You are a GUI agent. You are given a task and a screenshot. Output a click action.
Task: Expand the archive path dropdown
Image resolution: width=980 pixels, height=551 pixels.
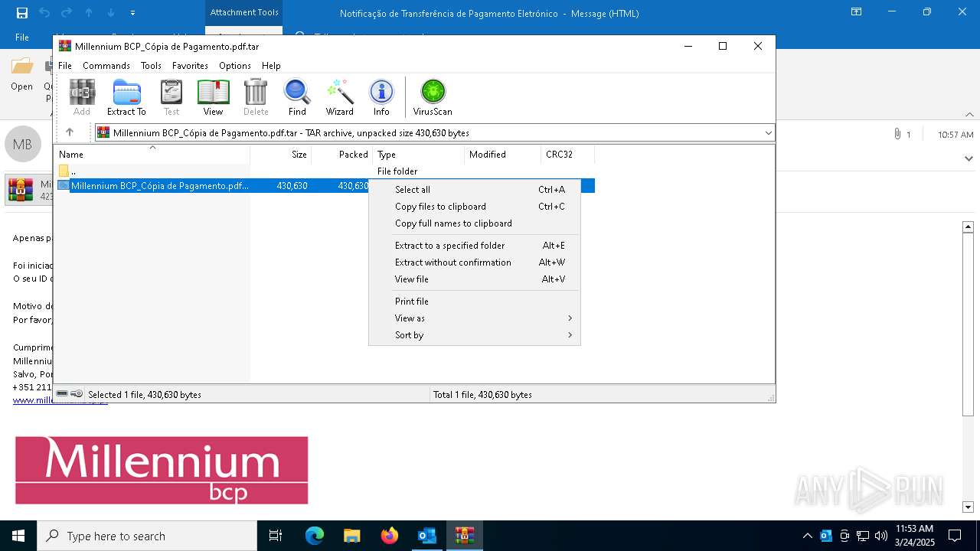tap(768, 132)
